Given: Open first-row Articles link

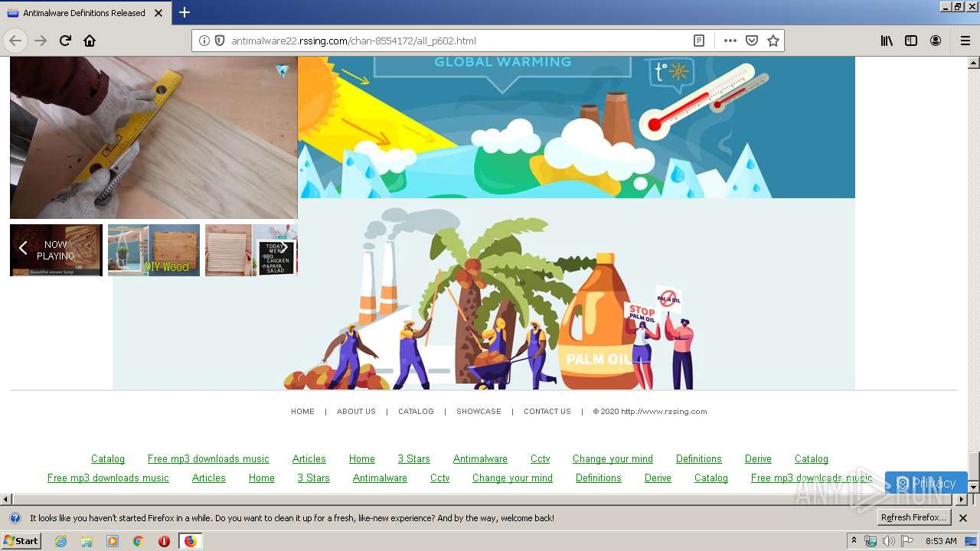Looking at the screenshot, I should coord(309,459).
